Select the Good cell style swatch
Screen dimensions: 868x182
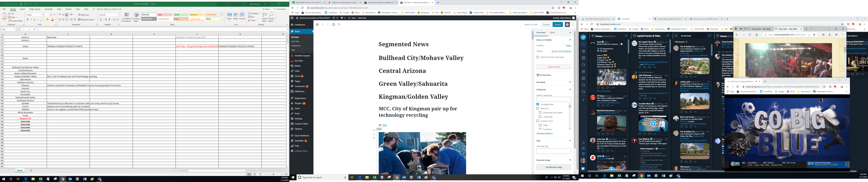[x=181, y=15]
